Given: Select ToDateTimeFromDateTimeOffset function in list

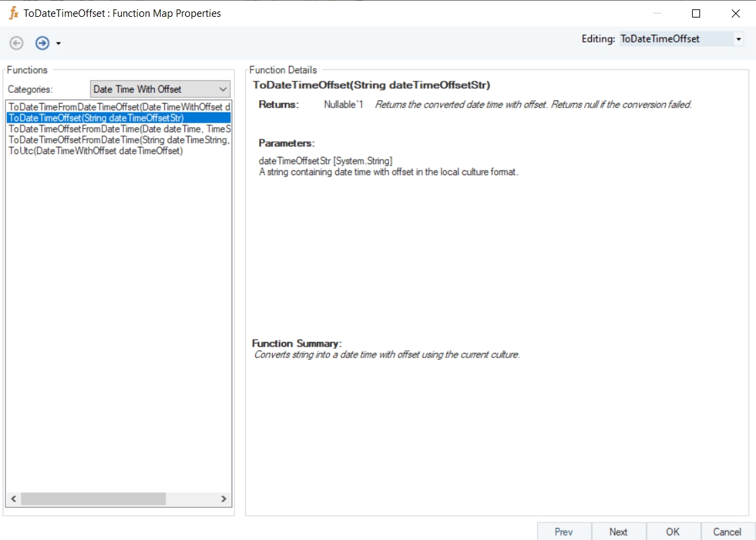Looking at the screenshot, I should (x=119, y=106).
